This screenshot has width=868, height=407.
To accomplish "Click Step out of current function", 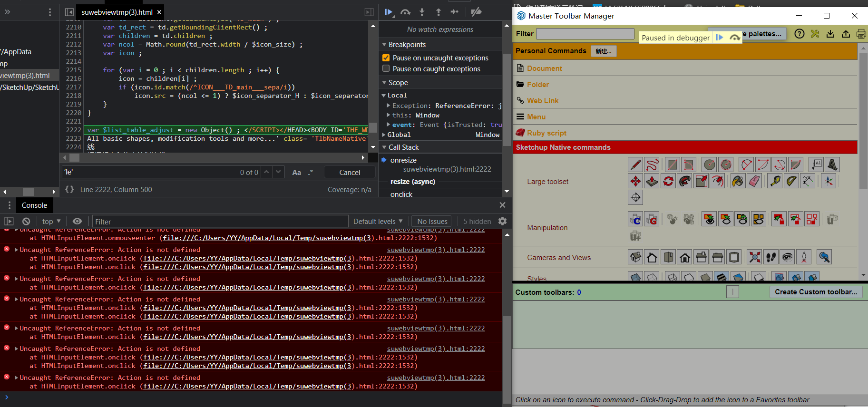I will click(x=439, y=12).
